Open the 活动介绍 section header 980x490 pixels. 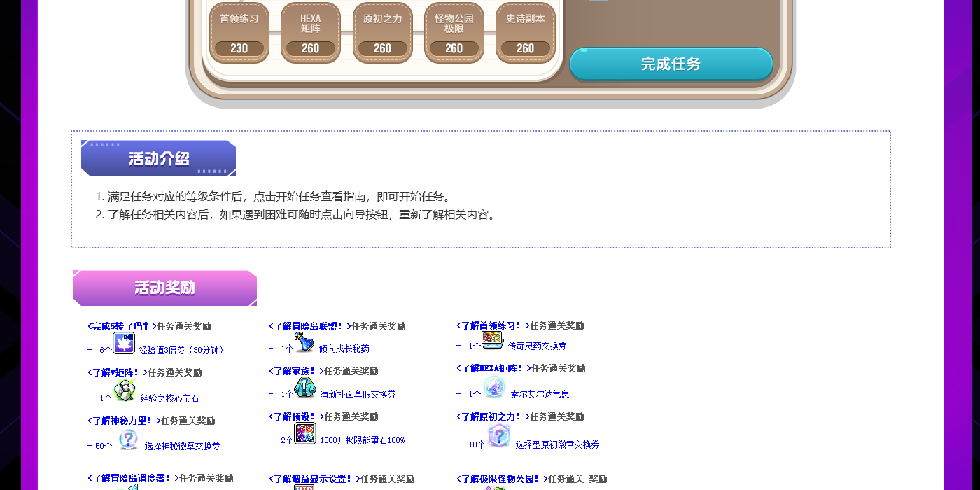coord(158,158)
